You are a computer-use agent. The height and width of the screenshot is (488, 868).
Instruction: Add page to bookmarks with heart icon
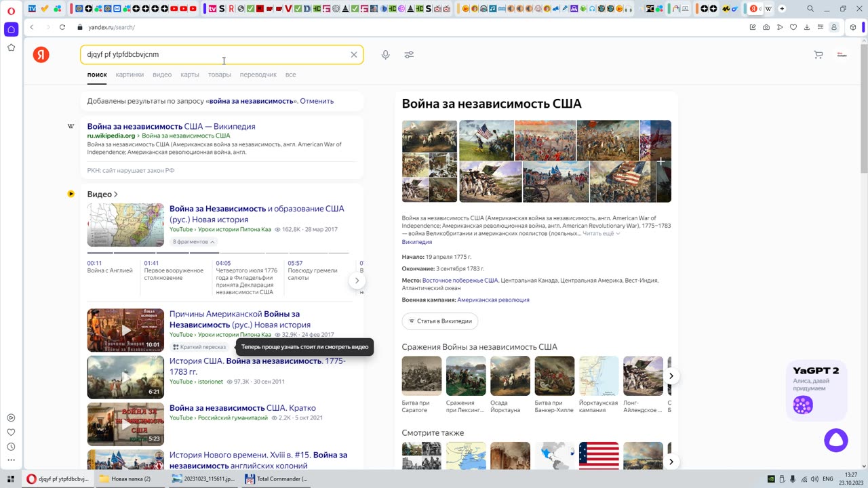793,27
